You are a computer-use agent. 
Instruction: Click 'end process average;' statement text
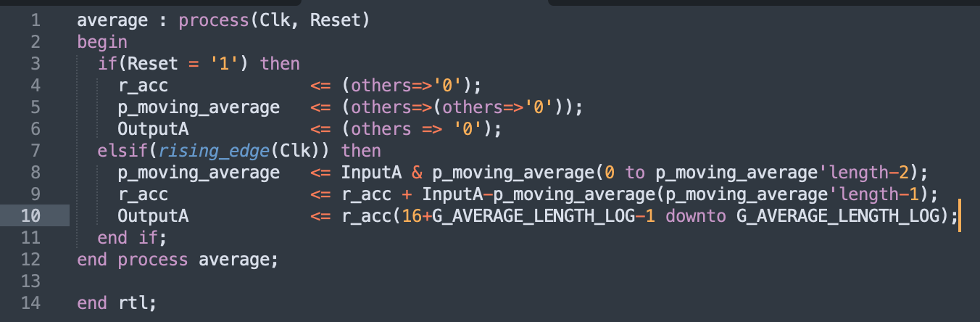click(178, 260)
